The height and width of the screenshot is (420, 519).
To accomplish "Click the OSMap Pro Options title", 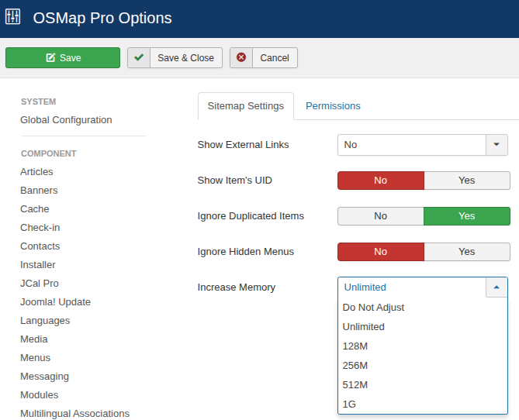I will tap(102, 18).
